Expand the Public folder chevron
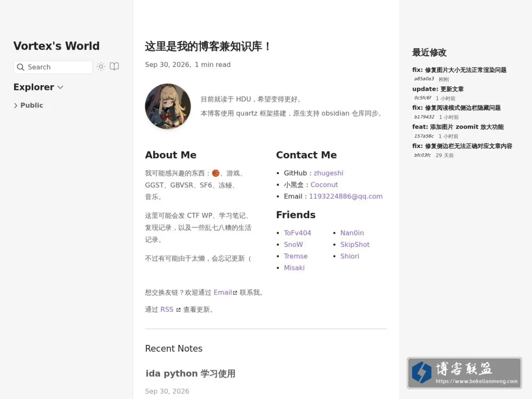 click(16, 106)
